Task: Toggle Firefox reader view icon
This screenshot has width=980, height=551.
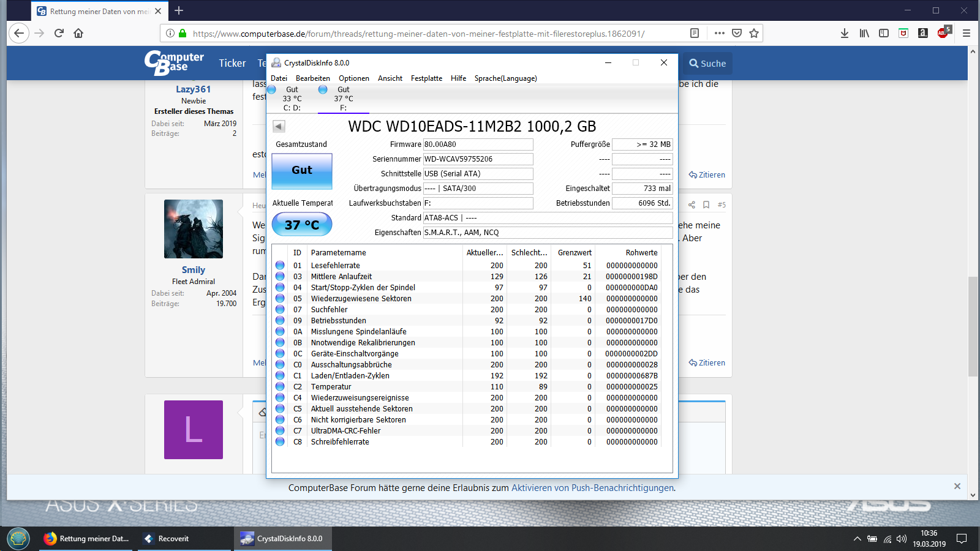Action: [x=695, y=33]
